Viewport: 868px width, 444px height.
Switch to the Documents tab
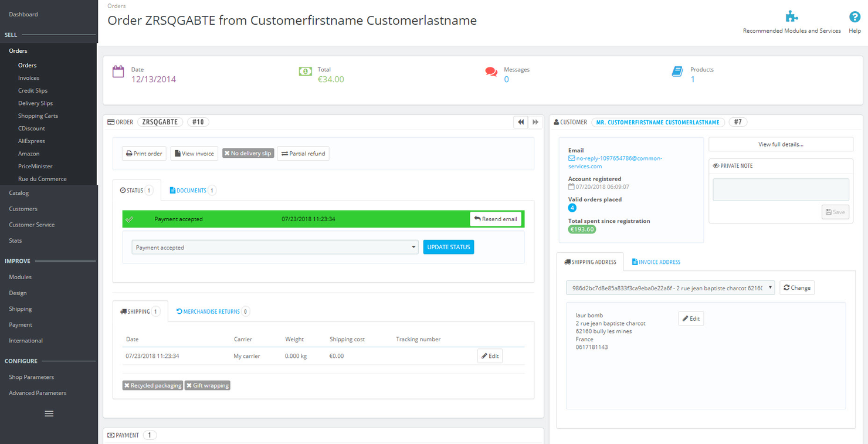[191, 190]
